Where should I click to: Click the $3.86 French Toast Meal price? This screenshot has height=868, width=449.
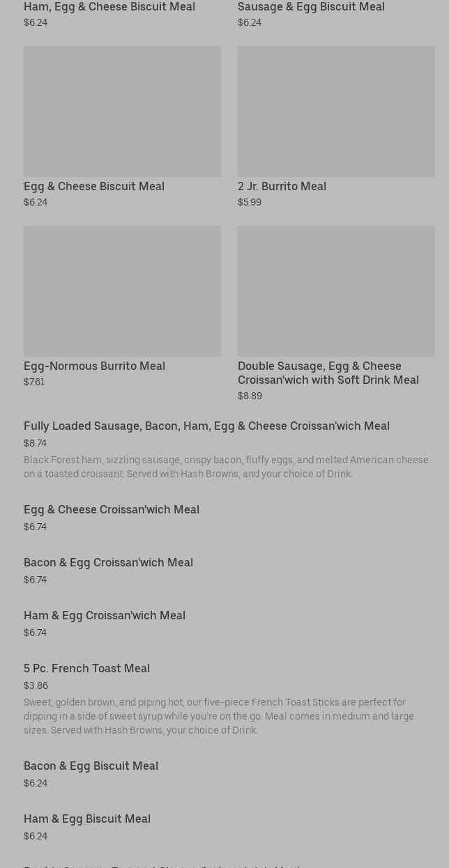pos(36,685)
